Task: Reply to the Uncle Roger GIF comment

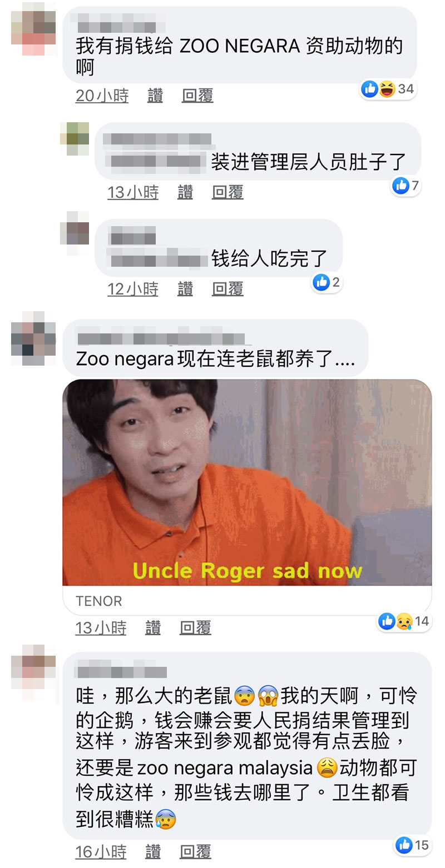Action: (x=195, y=628)
